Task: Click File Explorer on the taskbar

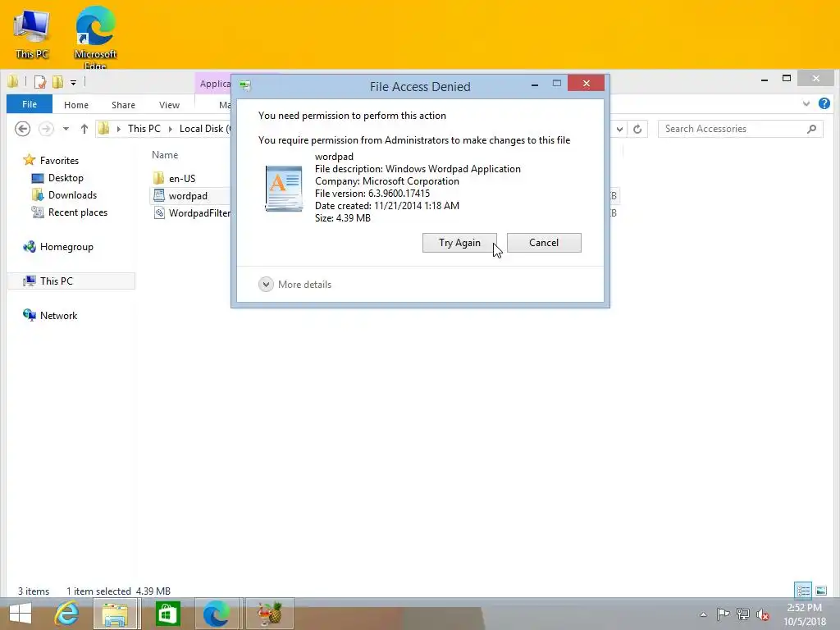Action: 115,614
